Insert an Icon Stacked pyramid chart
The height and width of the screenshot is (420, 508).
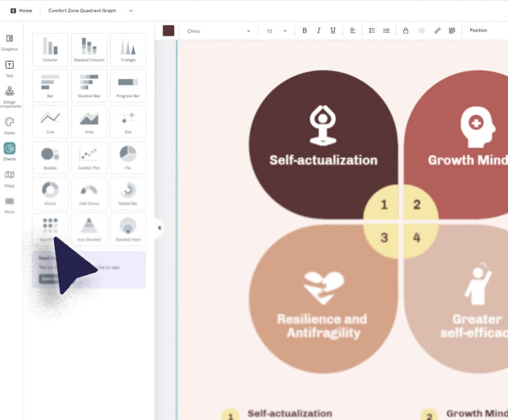(x=89, y=230)
